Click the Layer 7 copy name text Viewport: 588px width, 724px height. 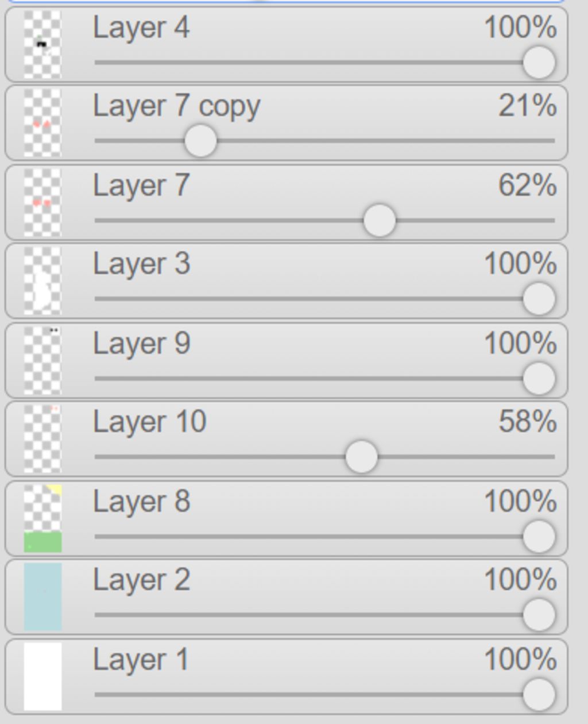tap(177, 107)
